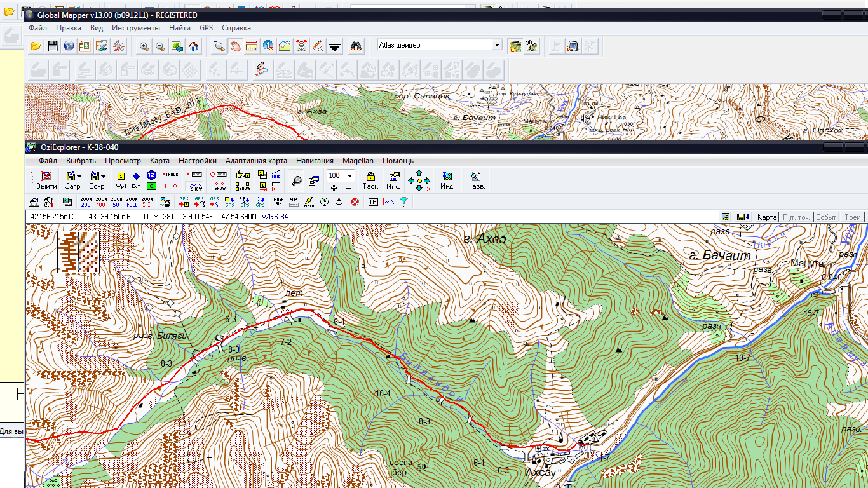Click the Выйти exit icon
Image resolution: width=868 pixels, height=488 pixels.
pyautogui.click(x=46, y=180)
